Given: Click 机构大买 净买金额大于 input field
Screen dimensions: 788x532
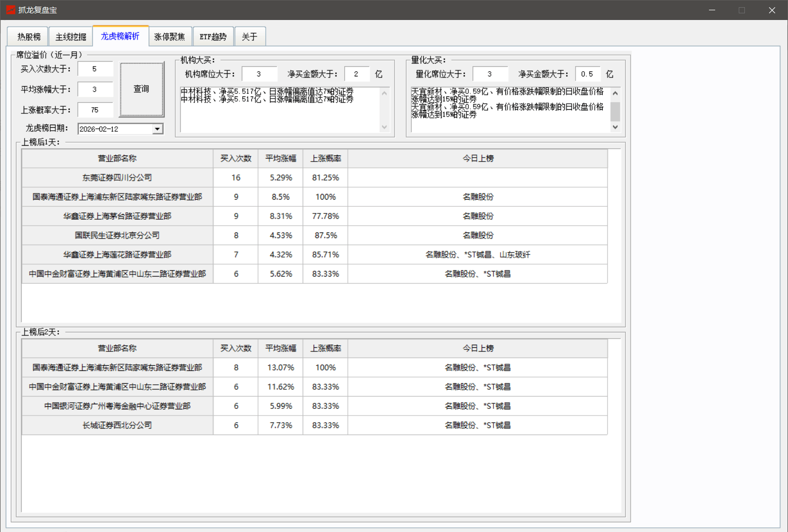Looking at the screenshot, I should click(357, 74).
